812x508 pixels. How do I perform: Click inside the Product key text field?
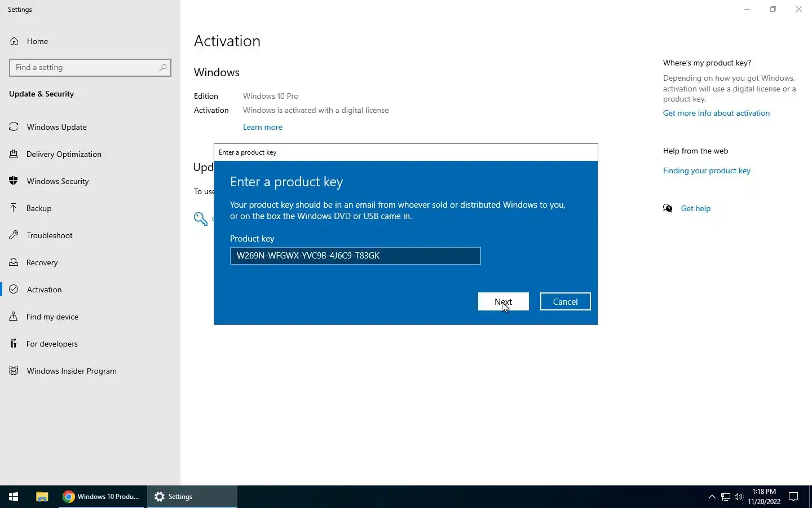(x=355, y=256)
